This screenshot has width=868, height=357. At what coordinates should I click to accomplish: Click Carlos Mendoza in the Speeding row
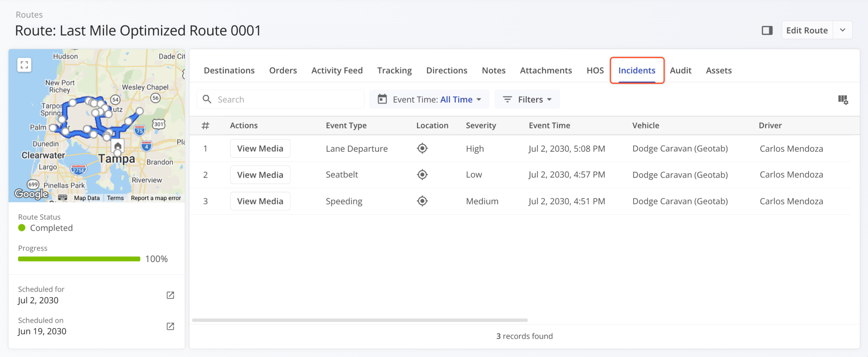[x=791, y=201]
